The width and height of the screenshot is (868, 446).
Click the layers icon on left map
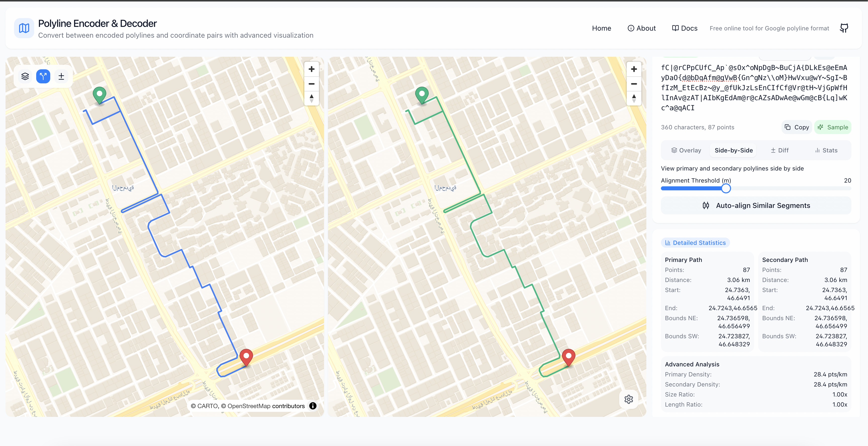[25, 76]
